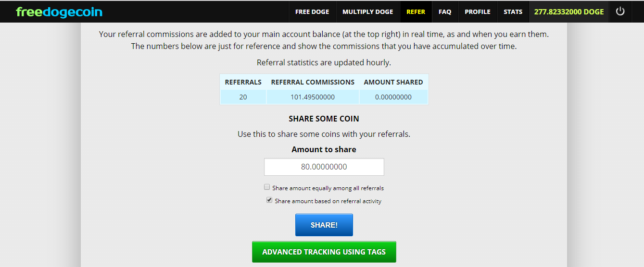This screenshot has height=267, width=644.
Task: Click the REFERRALS column header
Action: pos(243,82)
